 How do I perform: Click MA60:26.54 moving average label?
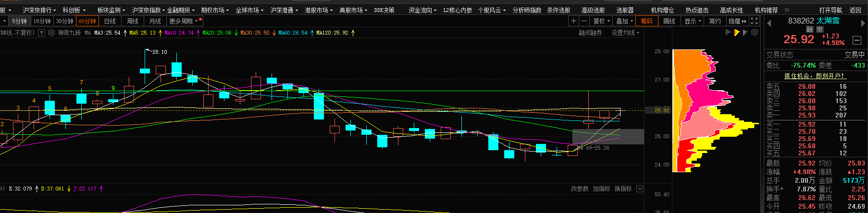tap(294, 33)
